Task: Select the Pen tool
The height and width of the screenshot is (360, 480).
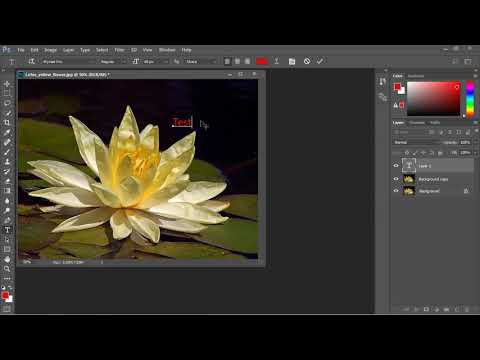Action: click(x=7, y=220)
